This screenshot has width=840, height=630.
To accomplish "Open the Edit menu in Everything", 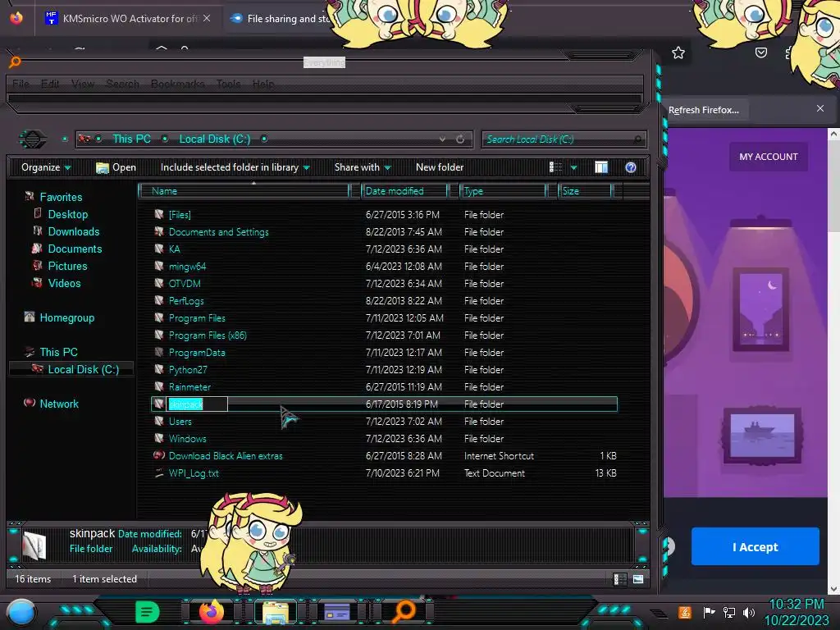I will [x=50, y=84].
